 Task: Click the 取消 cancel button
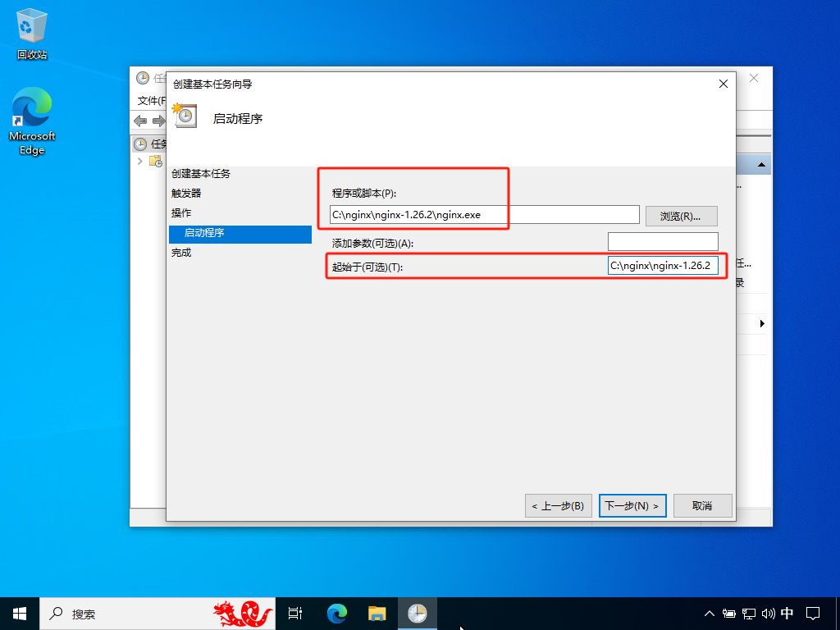(x=702, y=505)
